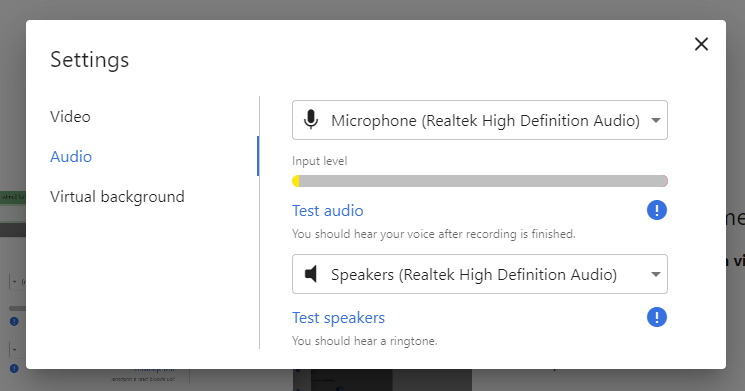Play the Test speakers ringtone
Viewport: 745px width, 391px height.
click(338, 317)
